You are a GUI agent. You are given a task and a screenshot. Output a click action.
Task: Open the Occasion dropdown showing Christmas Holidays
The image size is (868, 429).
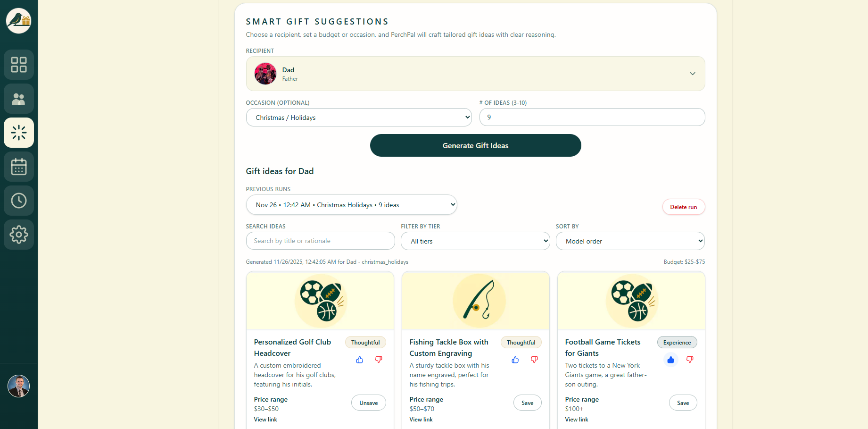(x=359, y=117)
